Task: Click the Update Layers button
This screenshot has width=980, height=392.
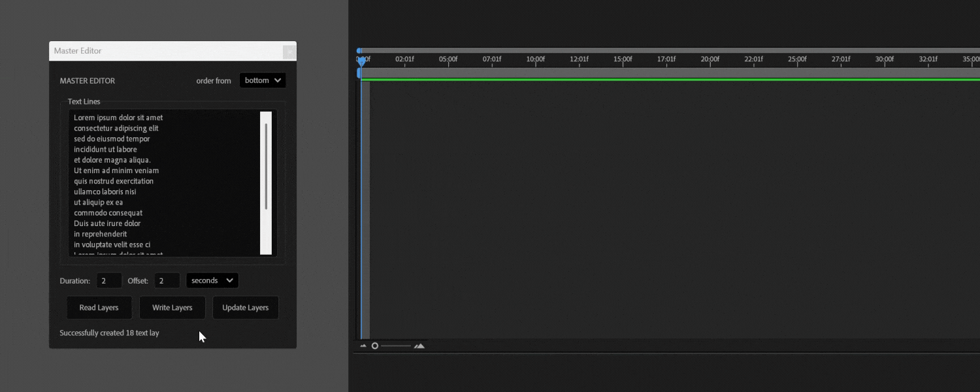Action: pos(246,308)
